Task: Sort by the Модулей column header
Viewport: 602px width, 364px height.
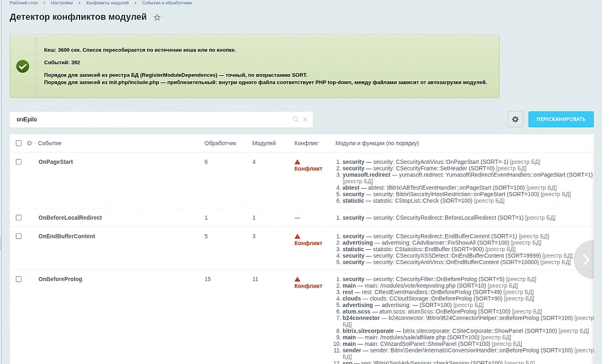Action: (x=264, y=143)
